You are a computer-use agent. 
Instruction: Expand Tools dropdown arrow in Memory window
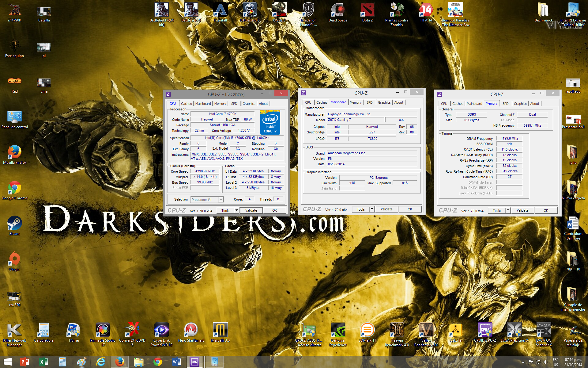(x=508, y=210)
